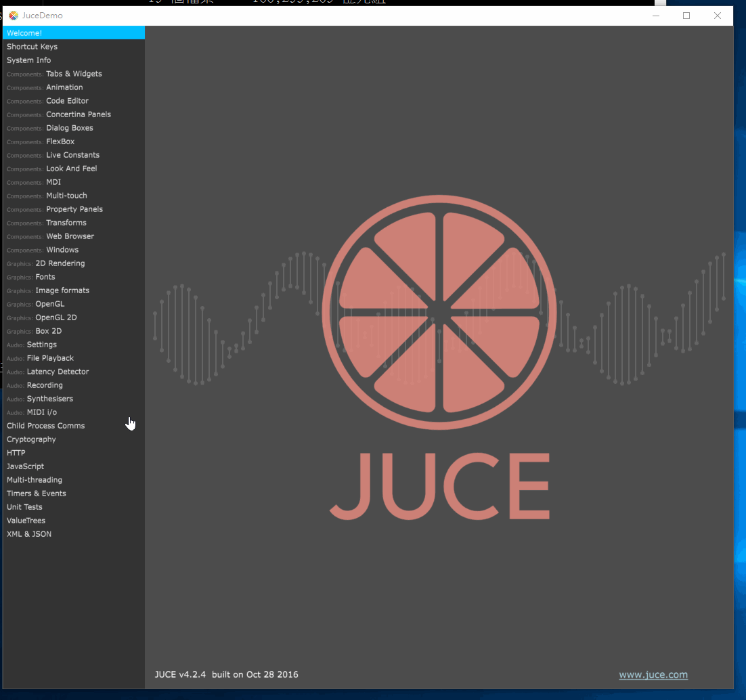This screenshot has width=746, height=700.
Task: Select Graphics: OpenGL row
Action: click(74, 304)
